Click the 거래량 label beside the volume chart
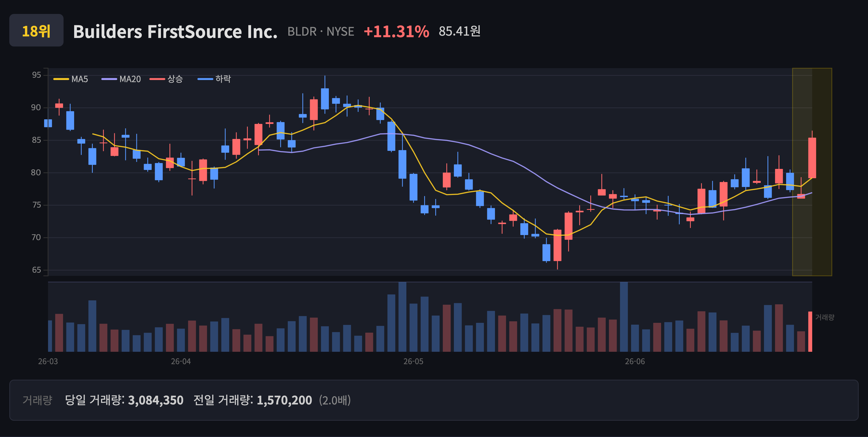Viewport: 868px width, 437px height. 825,317
